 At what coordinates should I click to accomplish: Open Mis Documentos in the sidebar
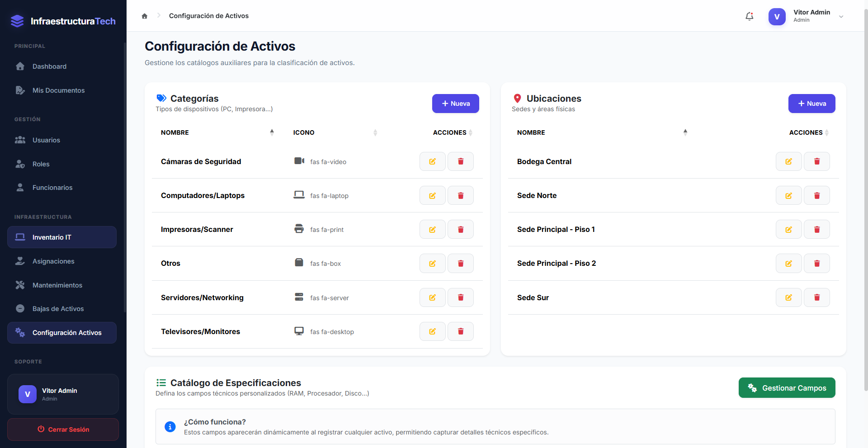(62, 90)
